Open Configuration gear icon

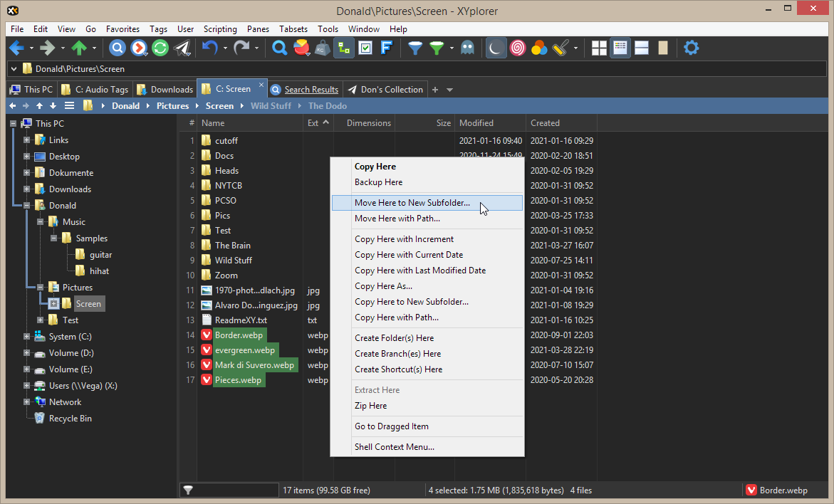(x=691, y=48)
